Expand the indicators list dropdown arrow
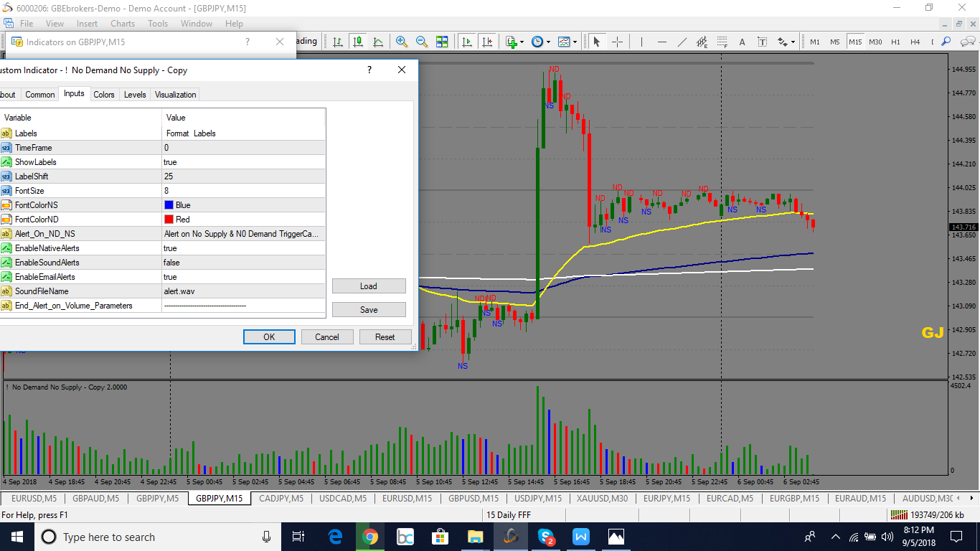Image resolution: width=980 pixels, height=551 pixels. 522,42
